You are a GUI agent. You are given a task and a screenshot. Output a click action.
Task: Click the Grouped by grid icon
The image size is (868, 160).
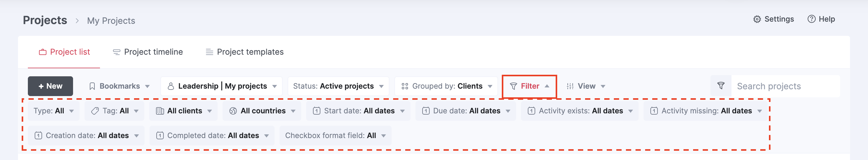click(x=405, y=86)
